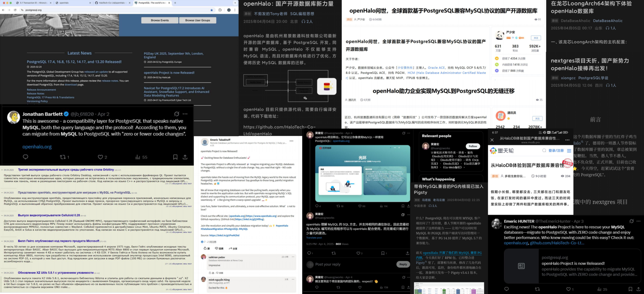Viewport: 644px width, 294px height.
Task: Open Chrome three-dot menu
Action: coord(235,10)
